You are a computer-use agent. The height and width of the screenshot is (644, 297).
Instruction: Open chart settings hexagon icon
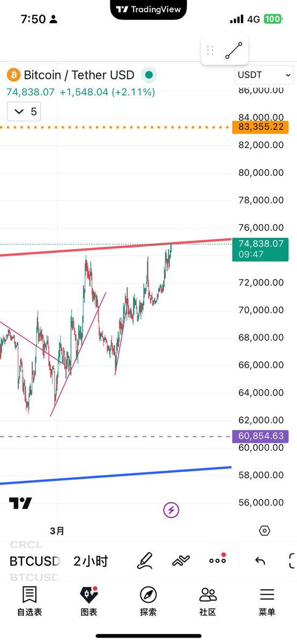264,531
